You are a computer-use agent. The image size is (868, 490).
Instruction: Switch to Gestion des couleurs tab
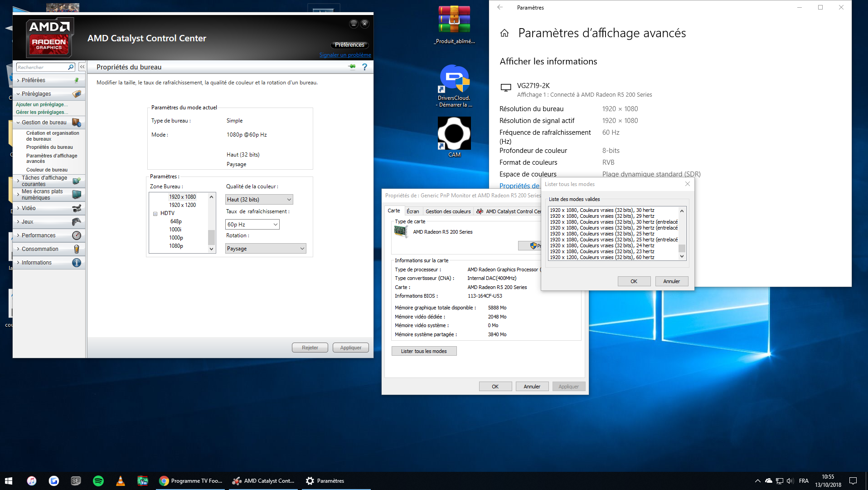448,211
